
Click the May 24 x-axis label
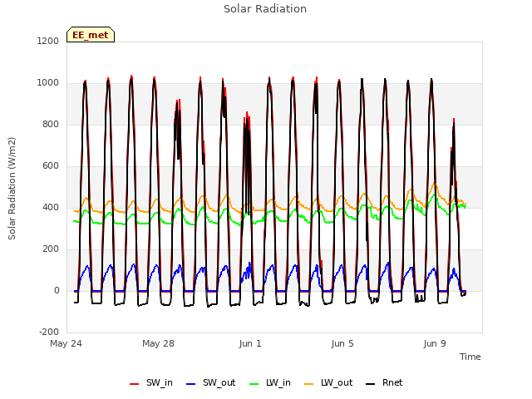click(x=66, y=343)
